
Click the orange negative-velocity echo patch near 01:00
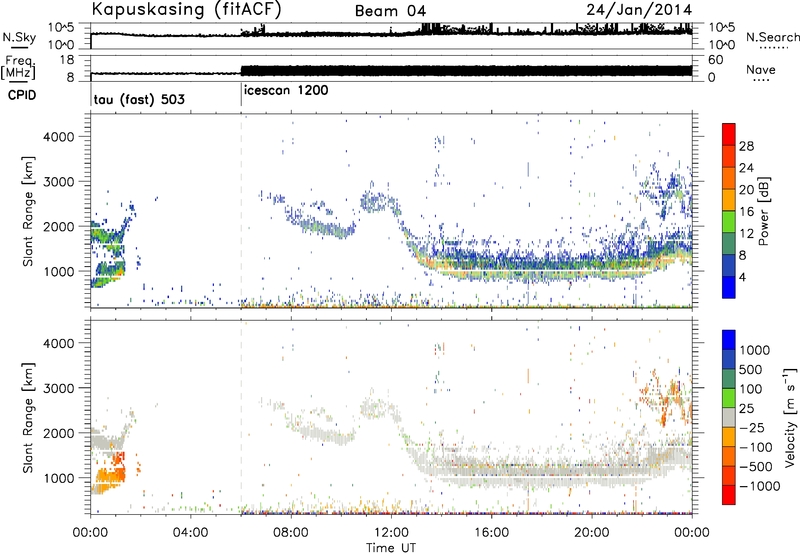point(109,475)
